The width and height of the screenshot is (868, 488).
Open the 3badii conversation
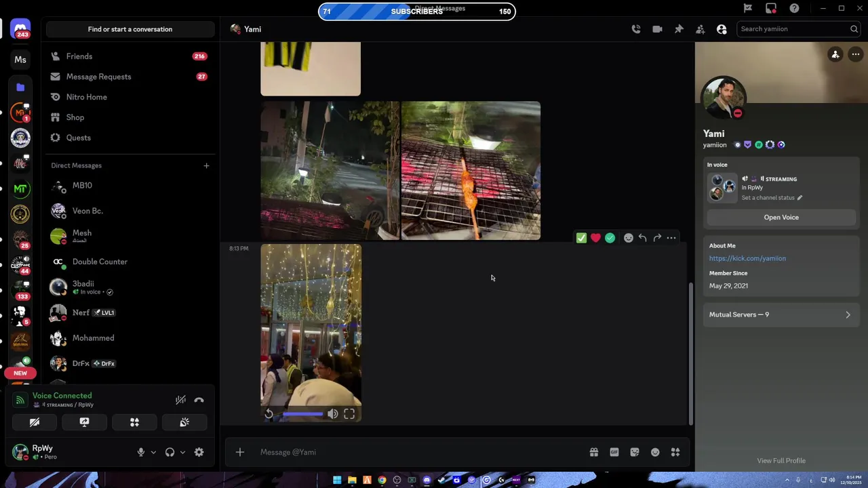(130, 287)
